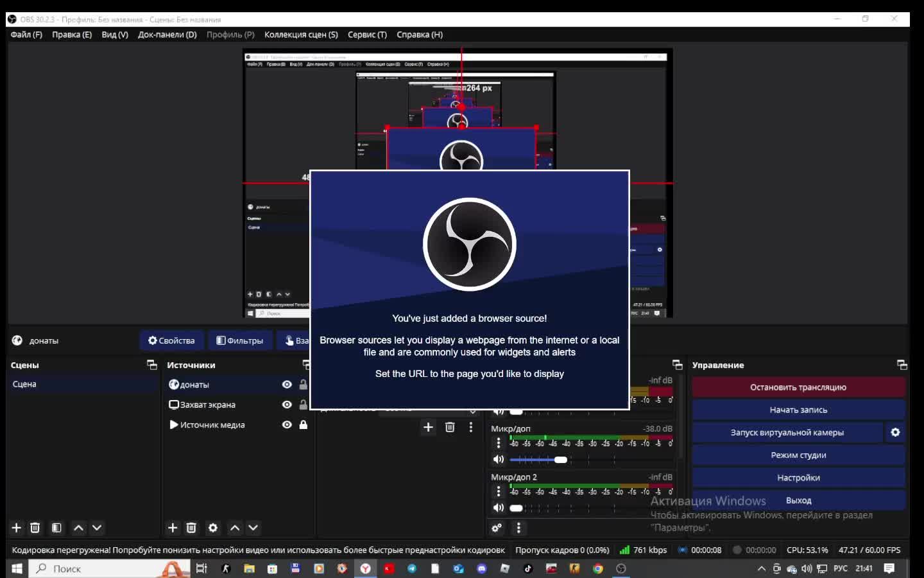Select the Захват экрана source row
Viewport: 924px width, 578px height.
coord(237,405)
